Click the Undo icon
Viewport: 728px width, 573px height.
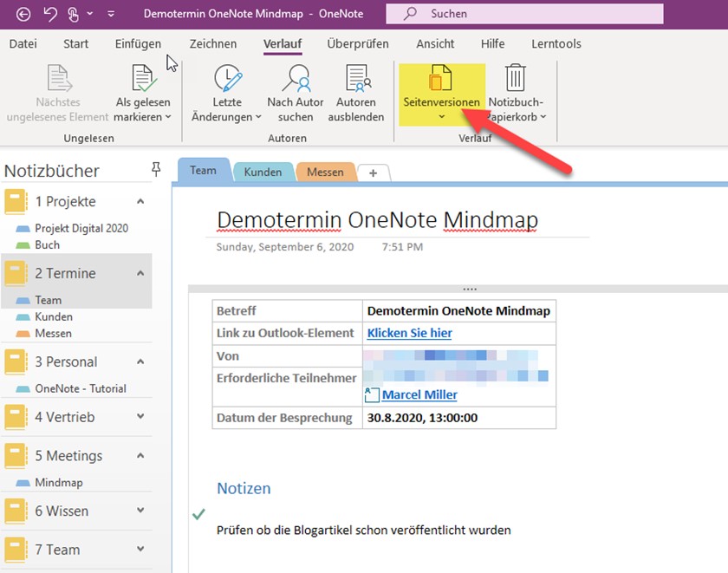(50, 14)
